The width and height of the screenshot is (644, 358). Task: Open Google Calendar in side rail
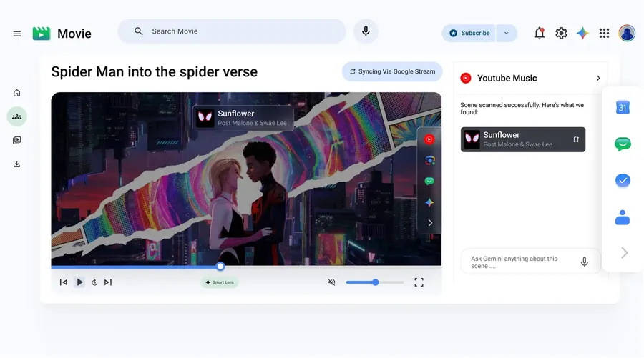[x=623, y=107]
